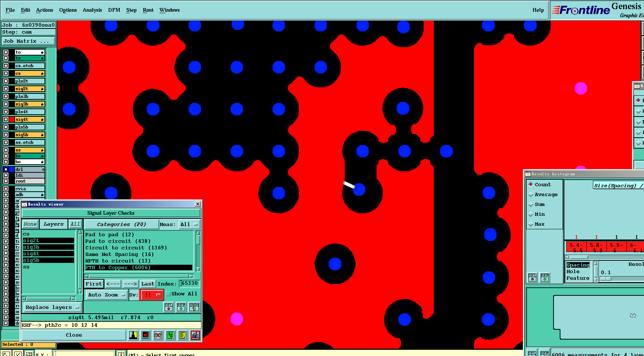Open the Replace layers dropdown

coord(53,307)
